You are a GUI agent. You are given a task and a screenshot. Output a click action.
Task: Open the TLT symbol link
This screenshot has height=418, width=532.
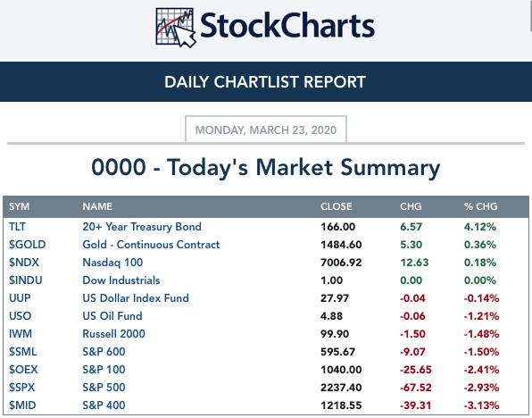(x=17, y=227)
